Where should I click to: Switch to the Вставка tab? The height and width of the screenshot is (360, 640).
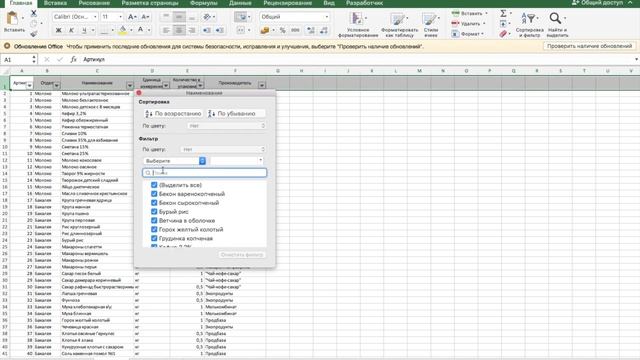55,3
